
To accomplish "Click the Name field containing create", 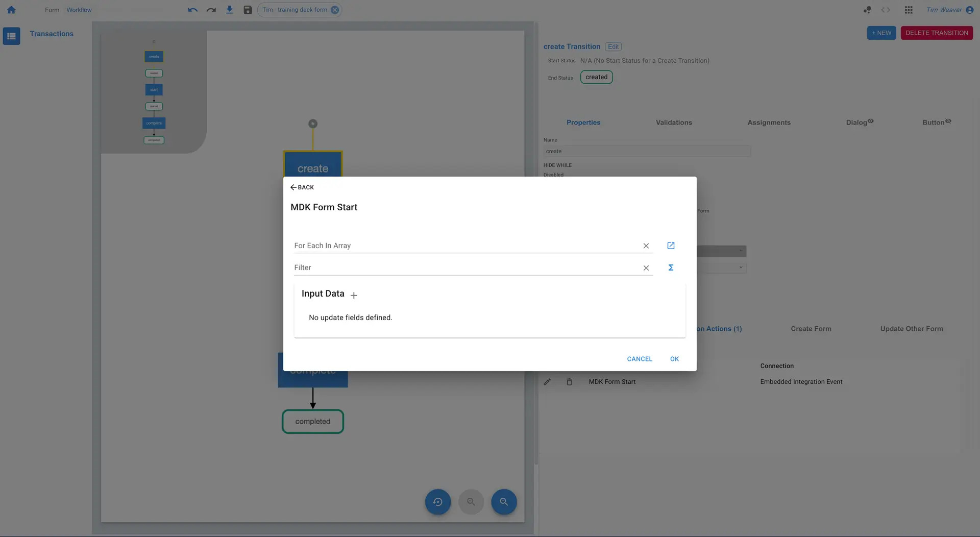I will point(647,151).
